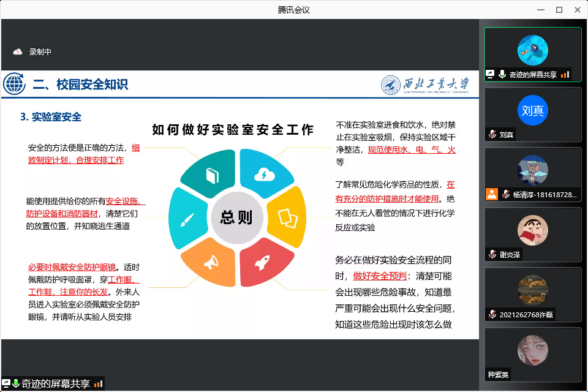Maximize the 腾讯会议 window
Viewport: 588px width, 392px height.
coord(559,9)
